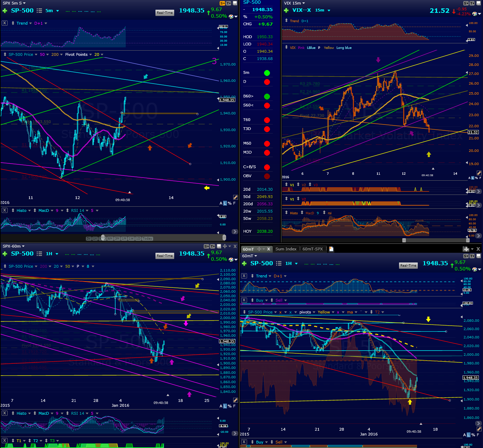Screen dimensions: 483x448
Task: Toggle the F scale mode on the SPX 5m chart
Action: [234, 204]
